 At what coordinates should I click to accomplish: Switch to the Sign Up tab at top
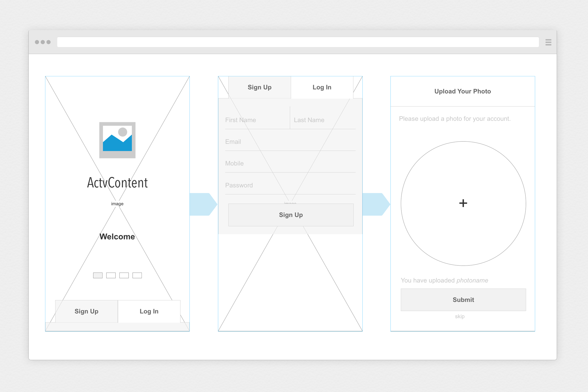click(260, 87)
